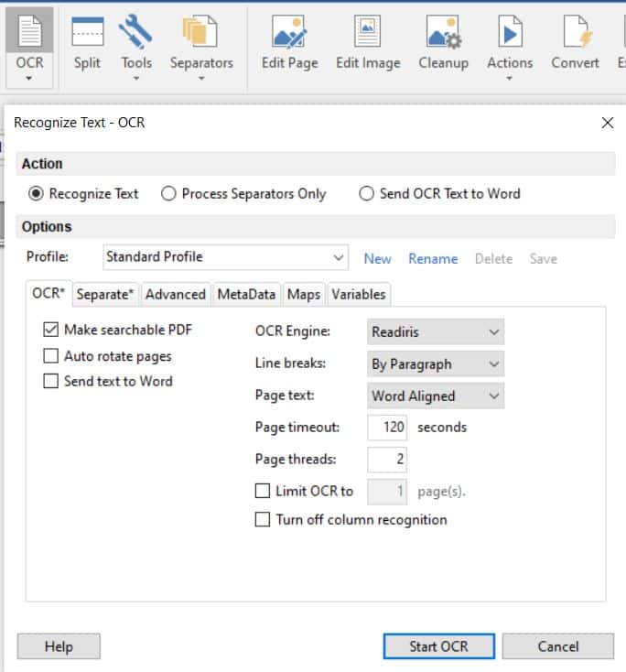This screenshot has height=672, width=626.
Task: Expand the arrow under Tools
Action: click(x=135, y=79)
